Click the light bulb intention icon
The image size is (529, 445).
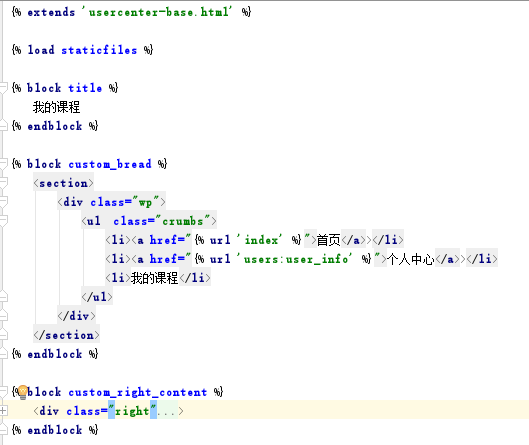[x=23, y=392]
